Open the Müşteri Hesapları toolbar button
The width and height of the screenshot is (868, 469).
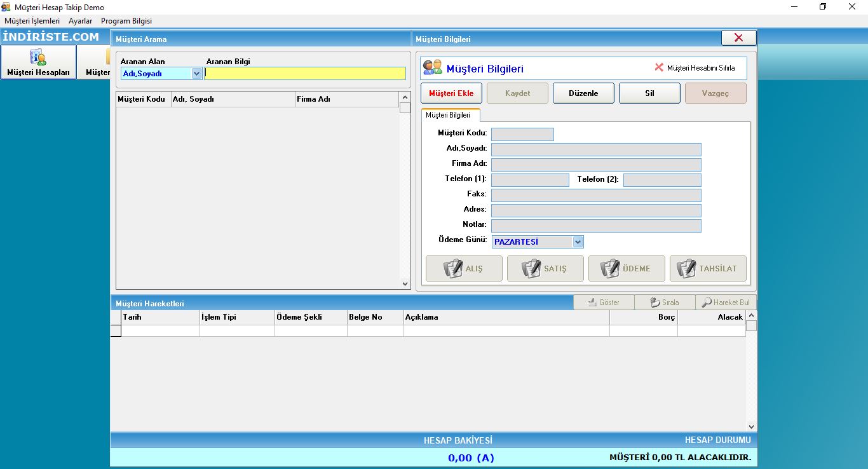coord(39,62)
